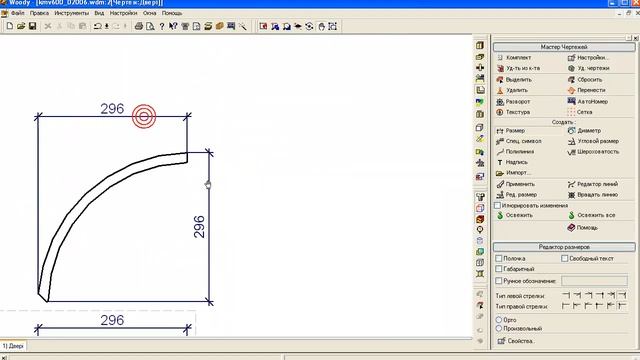The height and width of the screenshot is (360, 640).
Task: Collapse the Редактор размеров panel header
Action: (564, 247)
